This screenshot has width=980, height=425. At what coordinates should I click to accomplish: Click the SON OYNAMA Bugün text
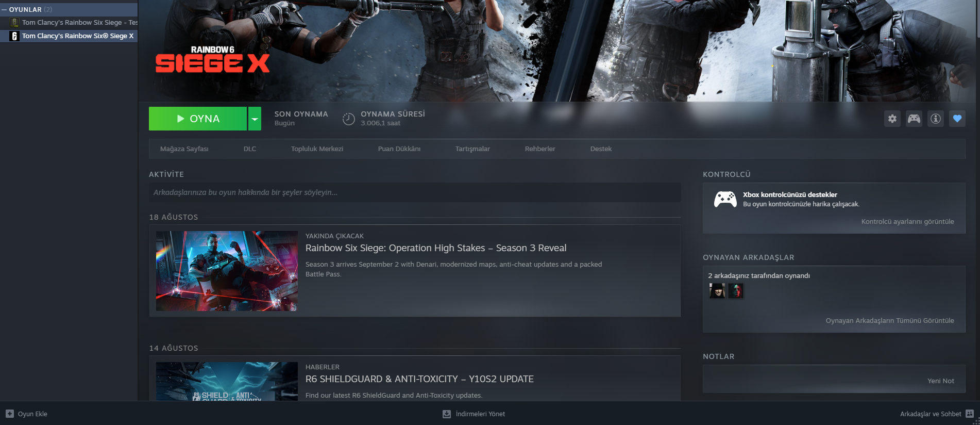click(301, 118)
